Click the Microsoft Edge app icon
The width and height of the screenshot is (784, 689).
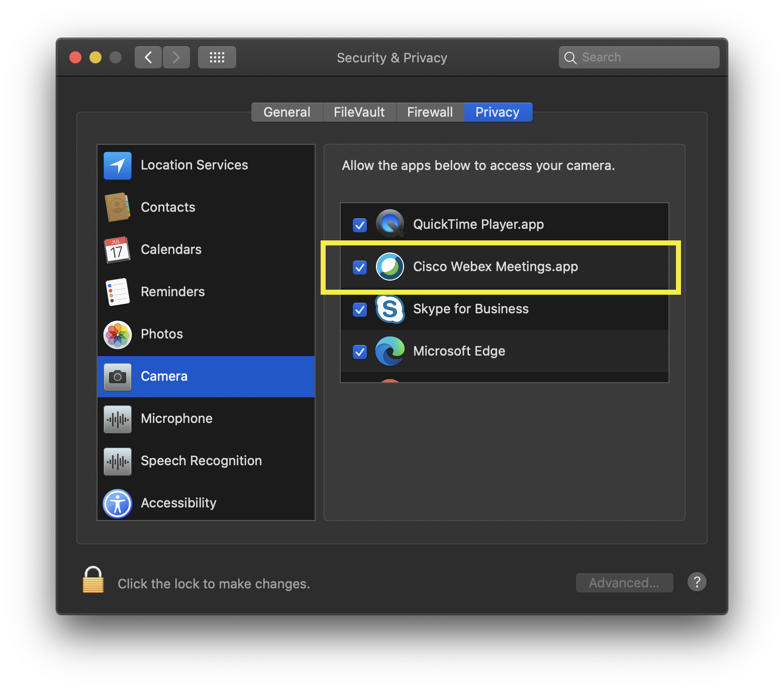tap(390, 351)
